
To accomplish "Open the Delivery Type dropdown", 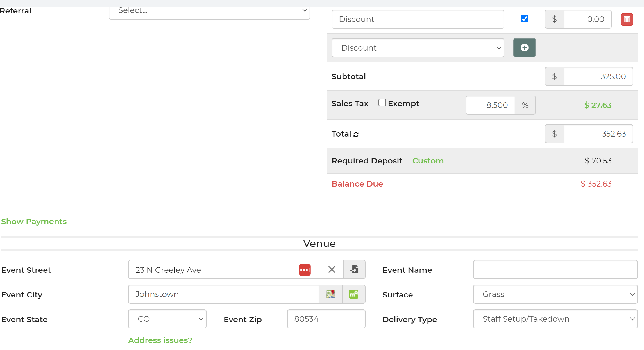I will [555, 319].
